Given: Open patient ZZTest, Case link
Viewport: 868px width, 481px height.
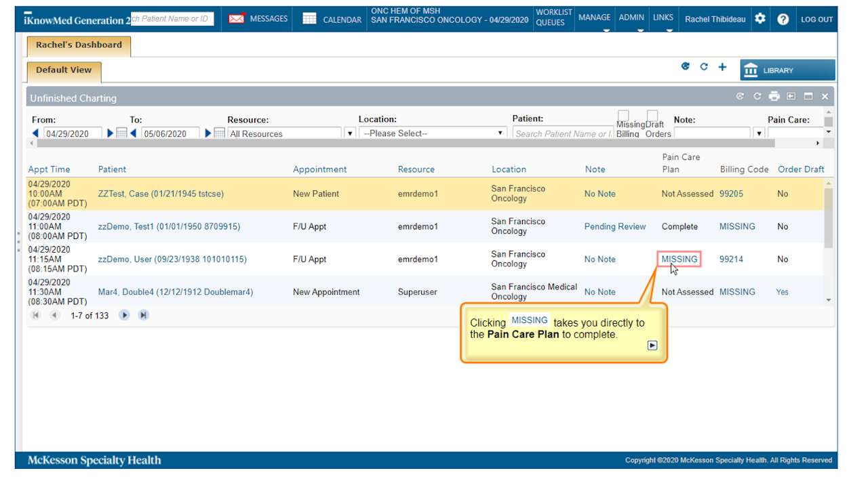Looking at the screenshot, I should [161, 194].
